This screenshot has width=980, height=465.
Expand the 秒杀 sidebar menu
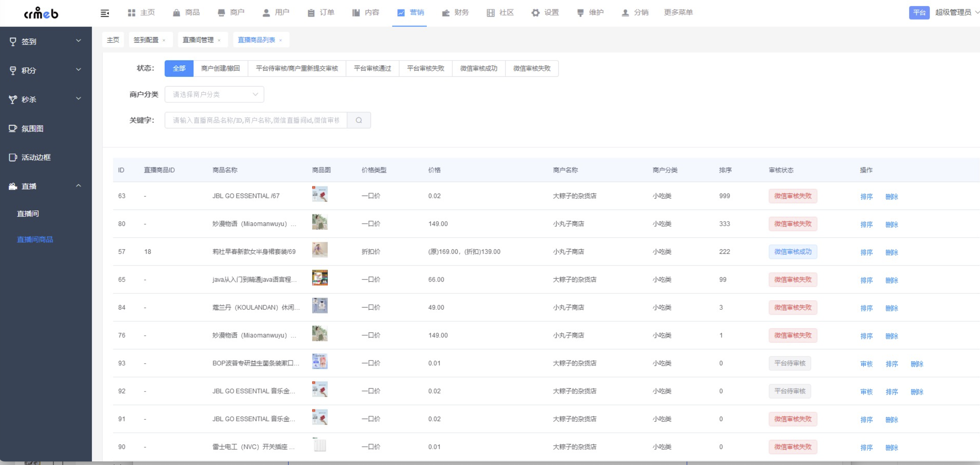(78, 99)
